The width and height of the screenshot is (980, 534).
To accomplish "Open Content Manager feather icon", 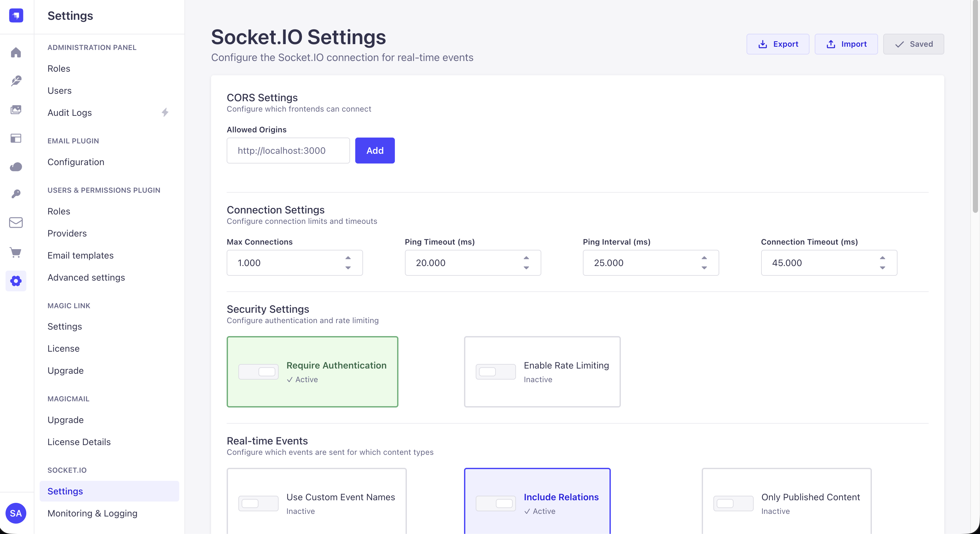I will 16,80.
